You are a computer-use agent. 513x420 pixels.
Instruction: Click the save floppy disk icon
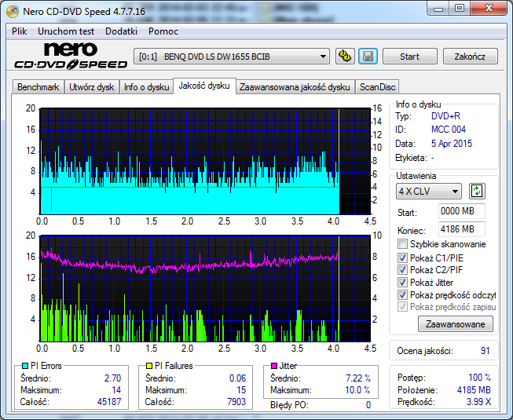coord(368,57)
